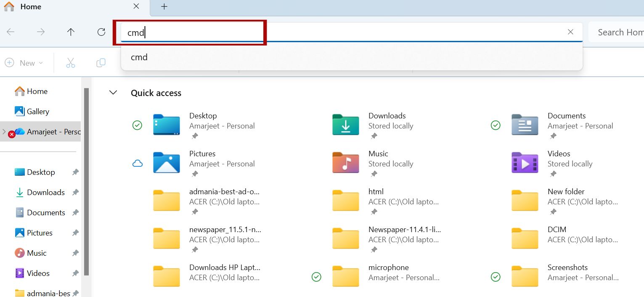The height and width of the screenshot is (297, 644).
Task: Select the cmd search suggestion
Action: point(139,57)
